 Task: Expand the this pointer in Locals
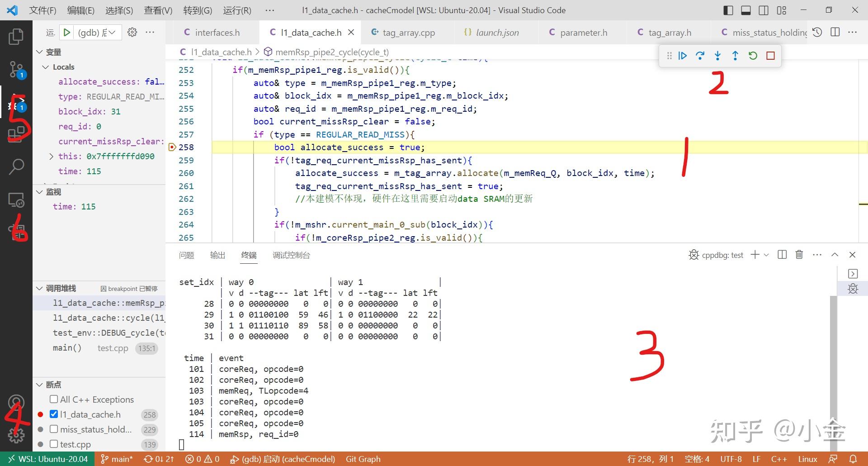click(51, 156)
